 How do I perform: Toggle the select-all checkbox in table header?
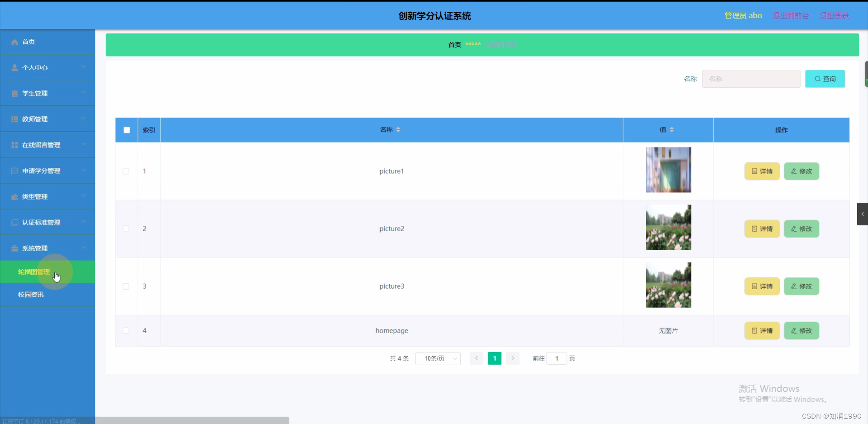pyautogui.click(x=126, y=130)
